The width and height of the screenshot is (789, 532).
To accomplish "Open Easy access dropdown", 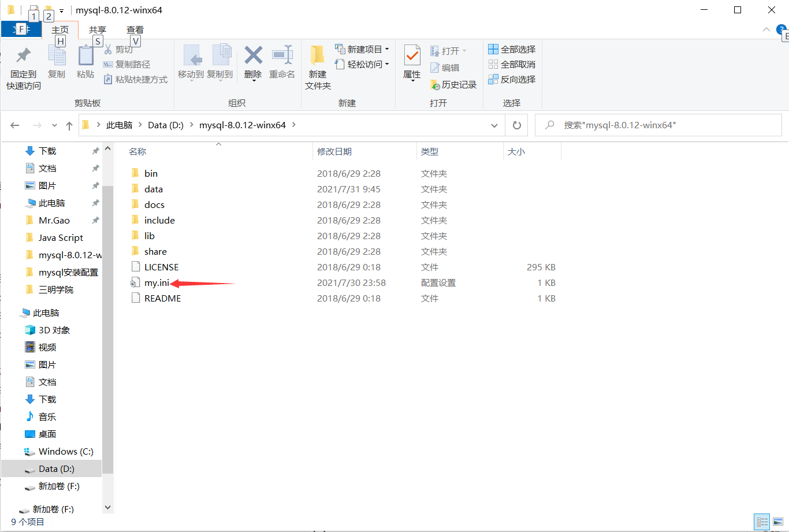I will 362,65.
